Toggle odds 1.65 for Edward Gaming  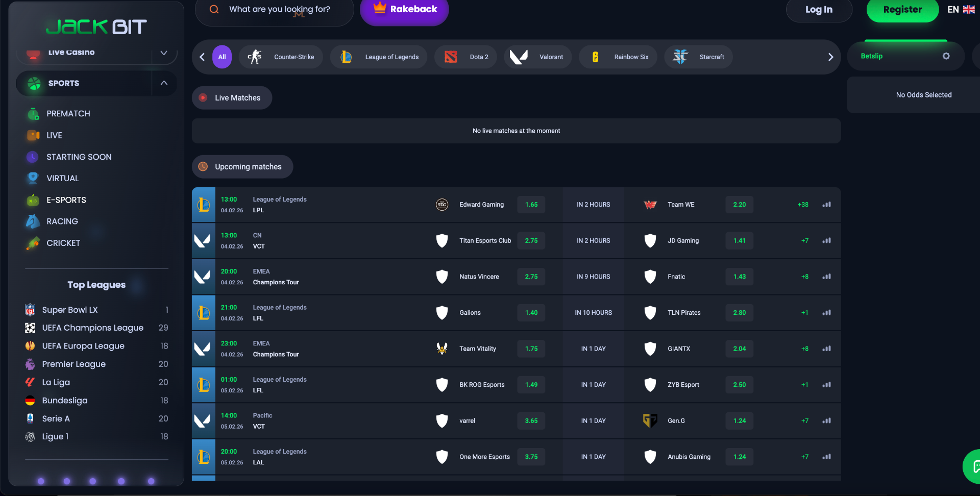coord(531,205)
